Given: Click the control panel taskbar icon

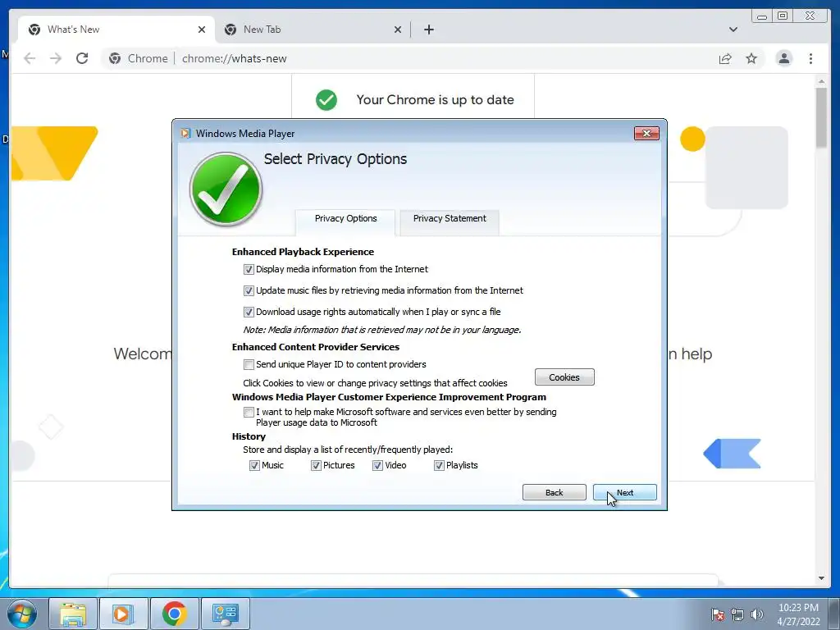Looking at the screenshot, I should tap(225, 614).
